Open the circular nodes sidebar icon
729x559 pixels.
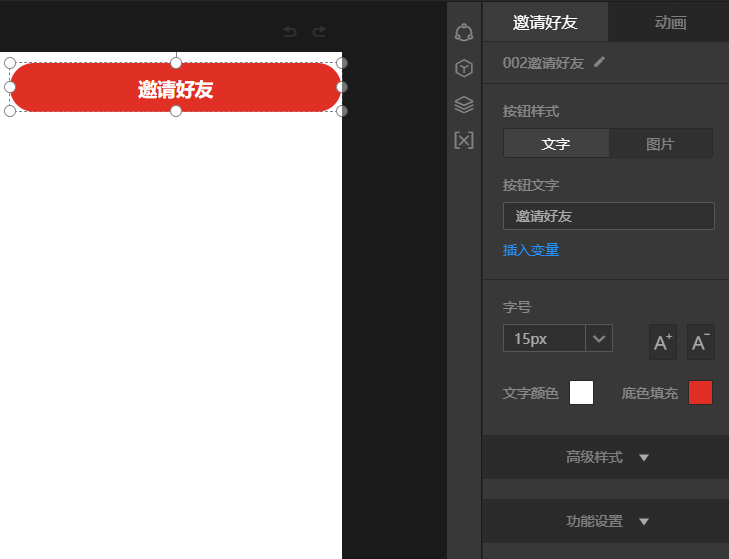click(x=464, y=33)
